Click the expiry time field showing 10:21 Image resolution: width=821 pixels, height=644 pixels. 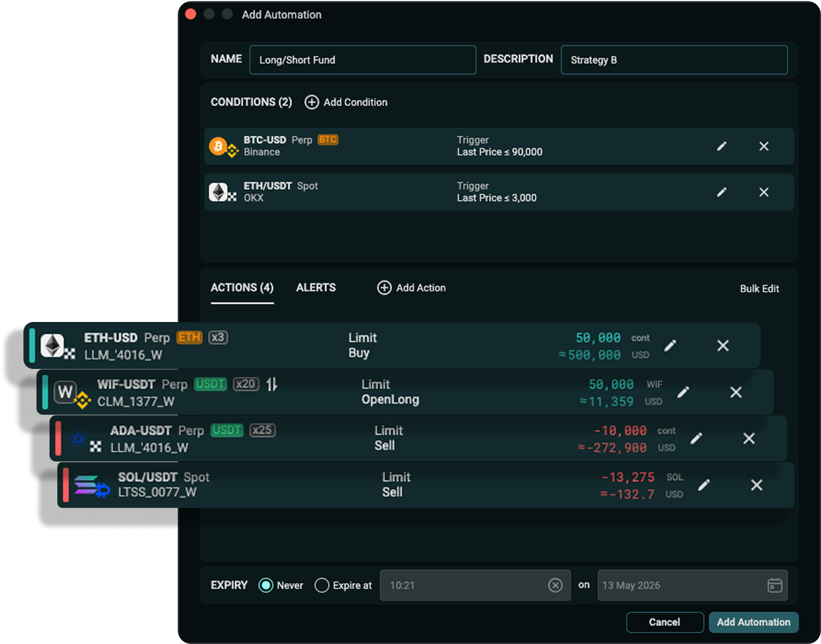475,585
